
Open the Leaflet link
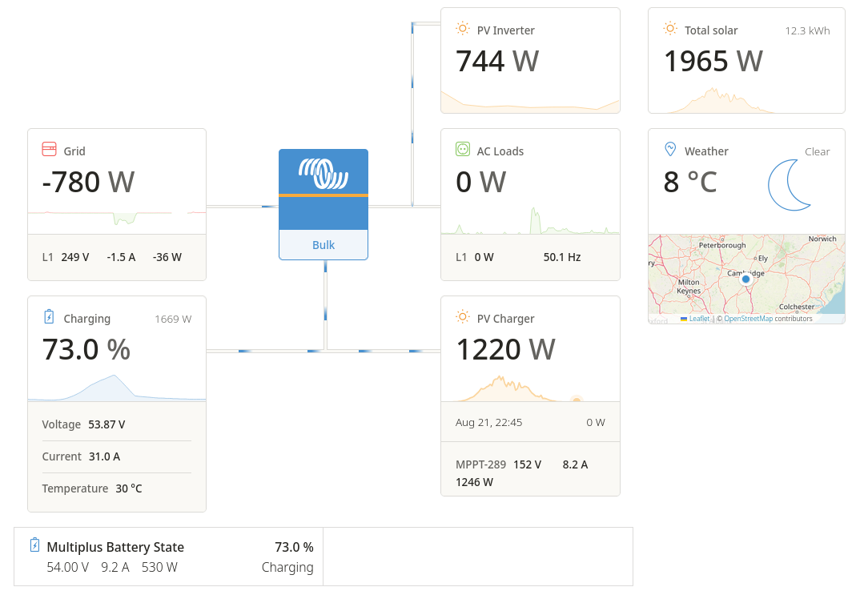(x=699, y=319)
